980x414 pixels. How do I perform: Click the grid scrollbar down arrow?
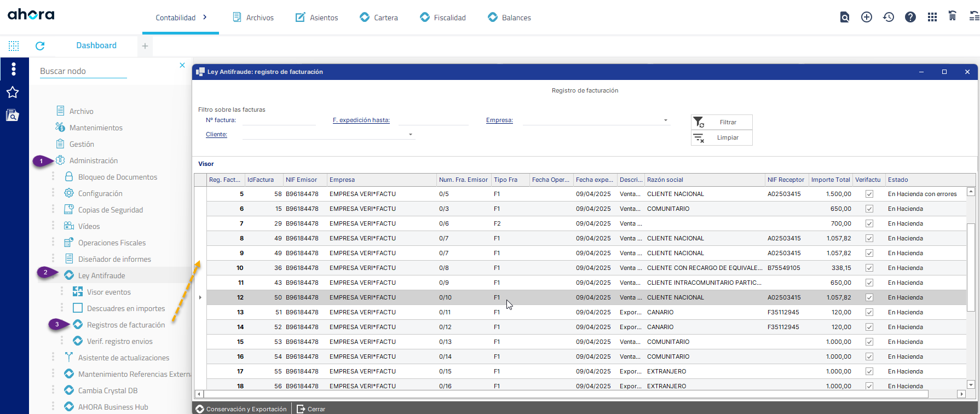click(x=971, y=384)
